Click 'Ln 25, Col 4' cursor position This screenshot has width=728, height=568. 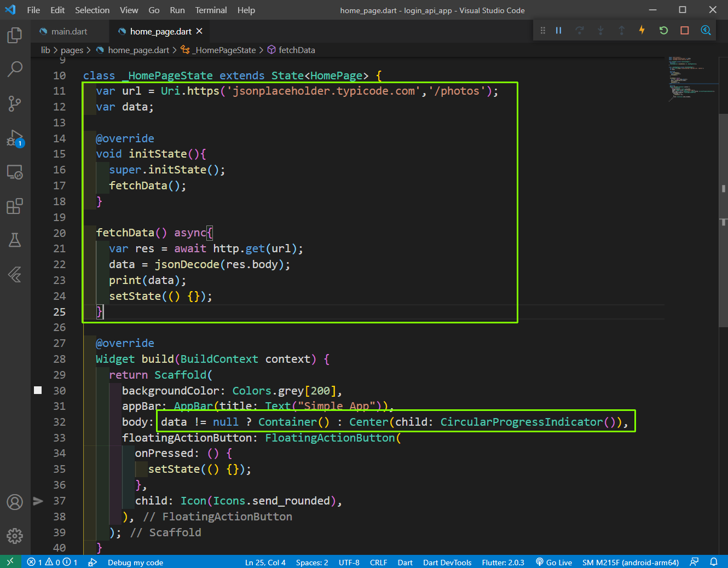tap(265, 562)
